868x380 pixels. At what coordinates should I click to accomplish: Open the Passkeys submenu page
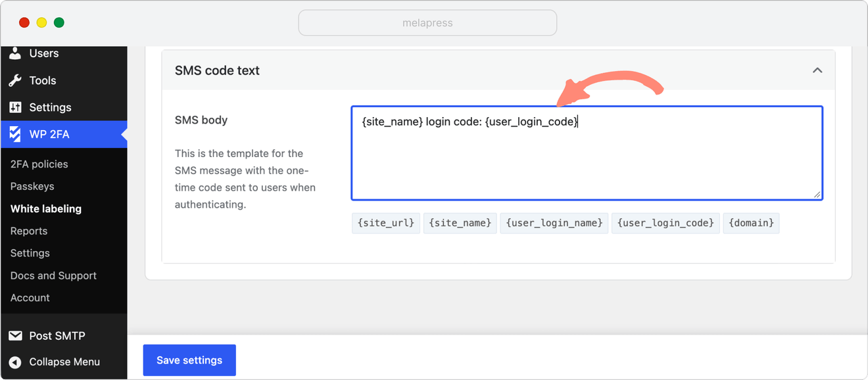[32, 187]
